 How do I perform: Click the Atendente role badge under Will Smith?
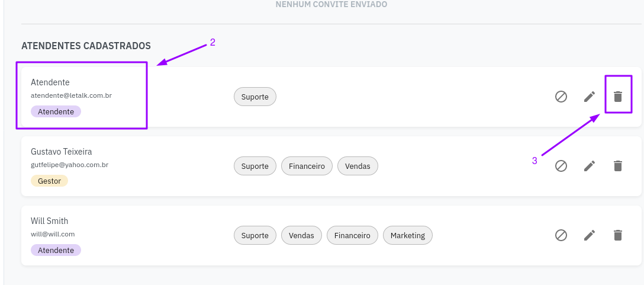click(x=56, y=250)
